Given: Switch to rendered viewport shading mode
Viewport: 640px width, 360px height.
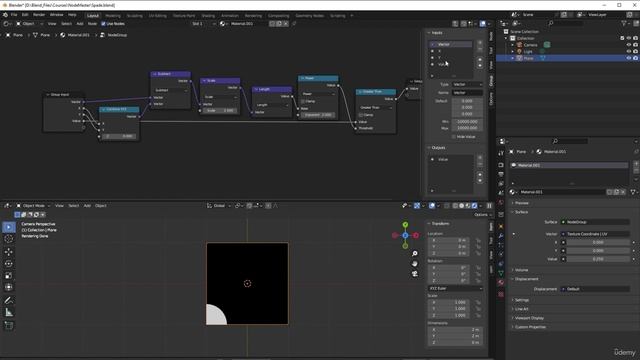Looking at the screenshot, I should pos(474,206).
